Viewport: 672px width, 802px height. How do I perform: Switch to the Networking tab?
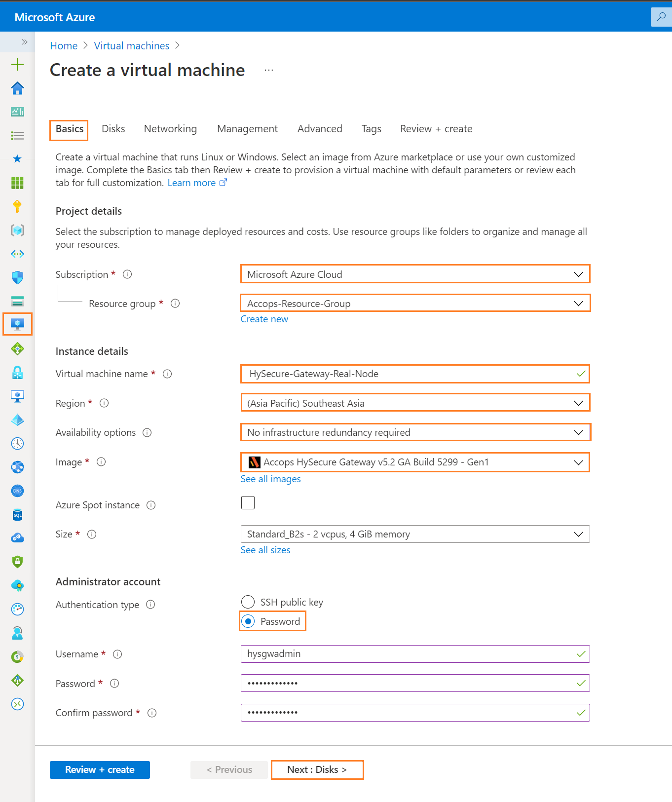(170, 129)
